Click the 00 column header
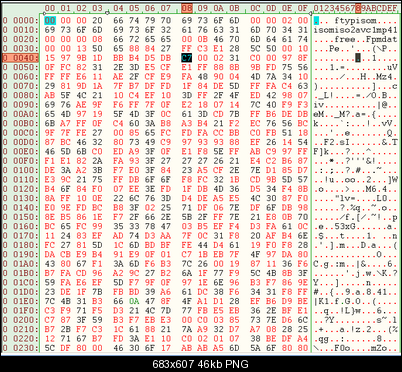The width and height of the screenshot is (402, 372). [50, 8]
